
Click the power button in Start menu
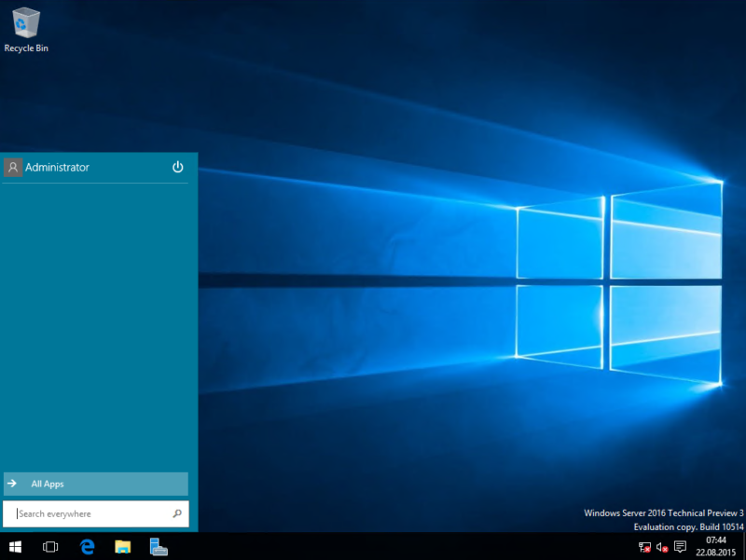coord(177,167)
